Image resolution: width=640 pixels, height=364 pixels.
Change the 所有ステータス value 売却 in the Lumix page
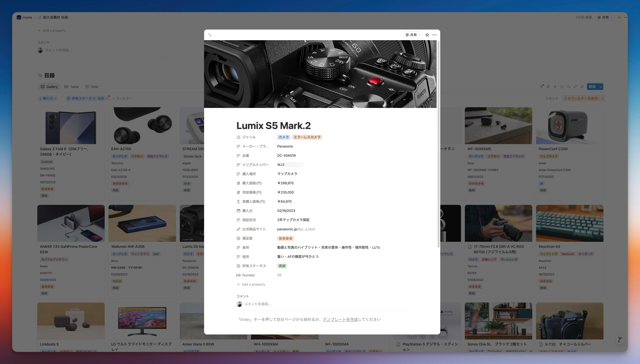282,266
